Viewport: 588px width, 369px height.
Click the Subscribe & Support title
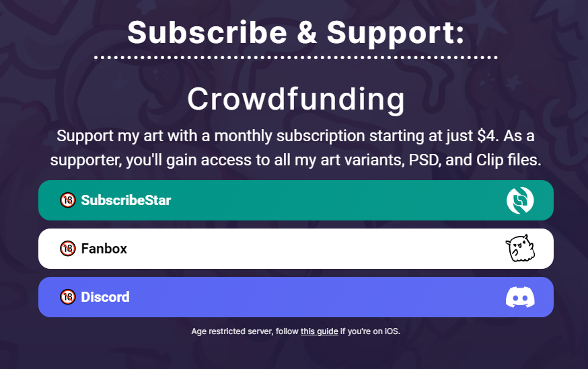click(x=296, y=33)
